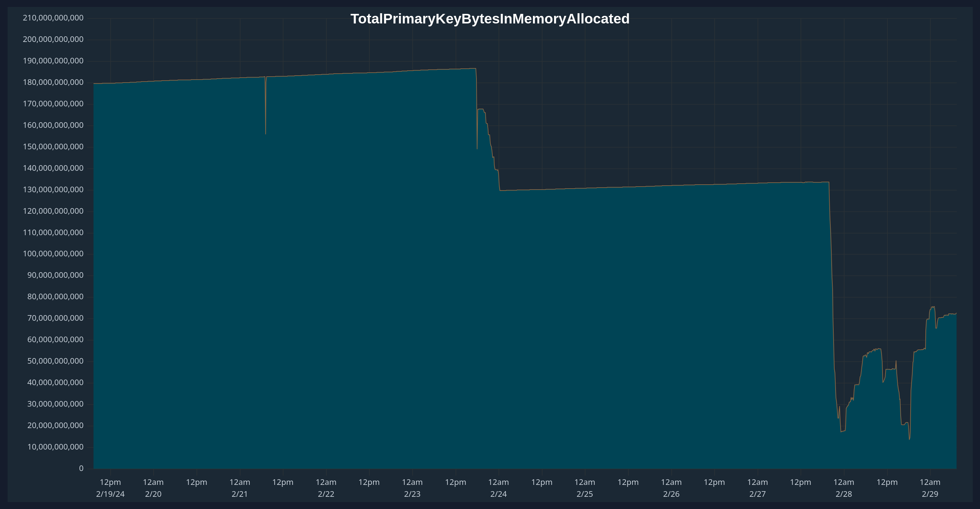Click the 2/29 date label
This screenshot has width=980, height=509.
coord(930,494)
